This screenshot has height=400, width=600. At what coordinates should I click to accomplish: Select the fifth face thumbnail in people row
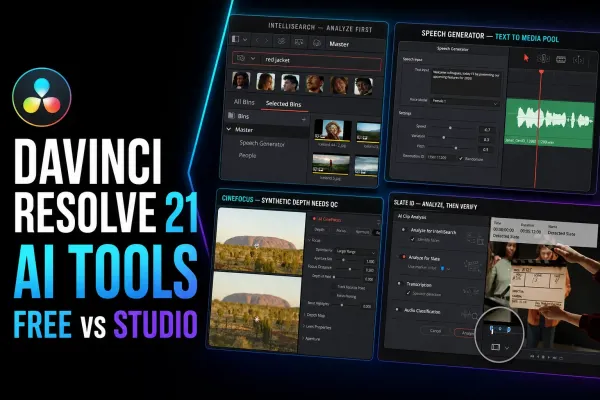[x=339, y=85]
